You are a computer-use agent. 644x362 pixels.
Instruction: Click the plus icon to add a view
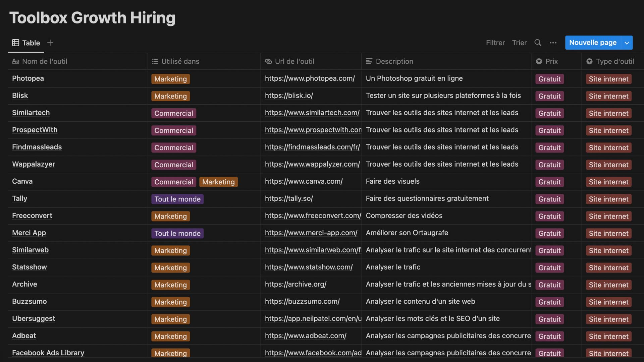pyautogui.click(x=50, y=43)
